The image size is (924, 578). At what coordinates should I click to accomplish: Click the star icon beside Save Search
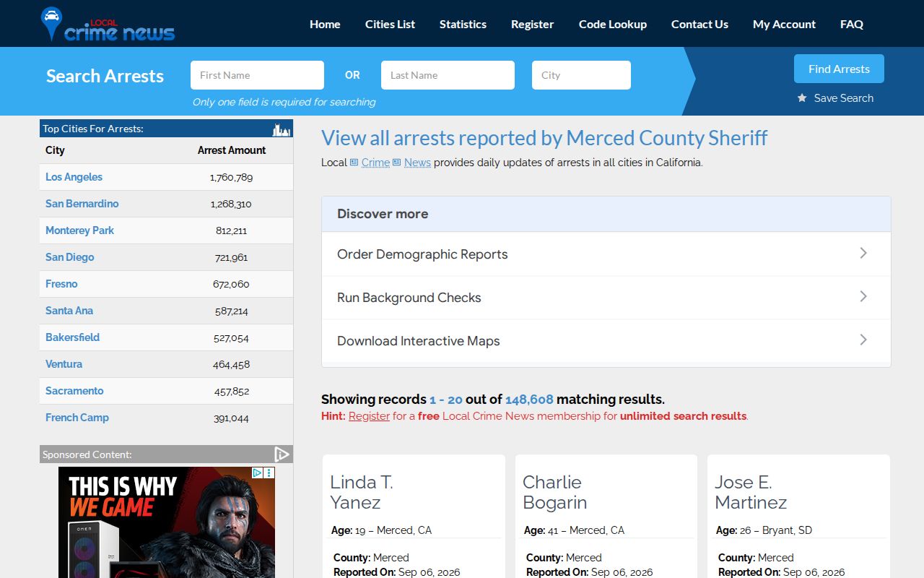click(x=802, y=98)
